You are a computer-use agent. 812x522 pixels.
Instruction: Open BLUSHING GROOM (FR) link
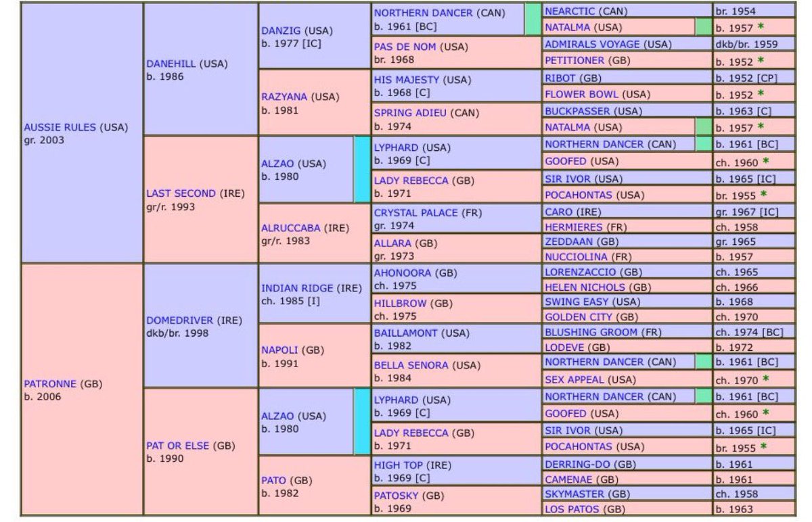tap(603, 332)
